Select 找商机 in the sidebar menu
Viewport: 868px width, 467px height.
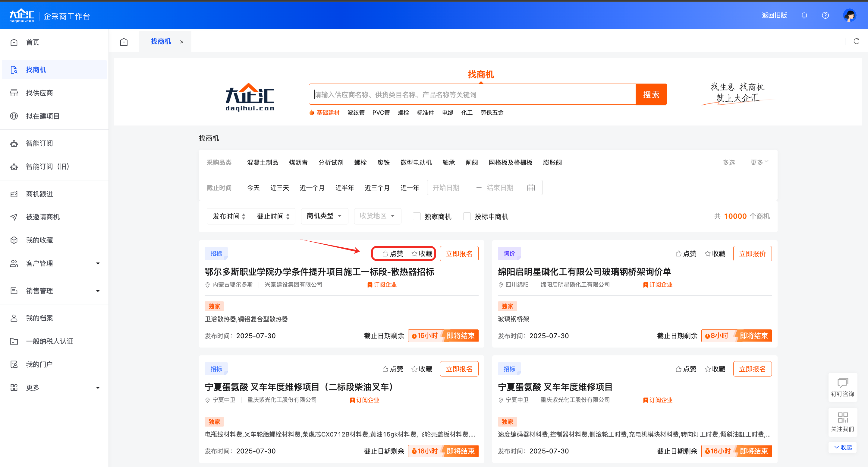pyautogui.click(x=54, y=70)
